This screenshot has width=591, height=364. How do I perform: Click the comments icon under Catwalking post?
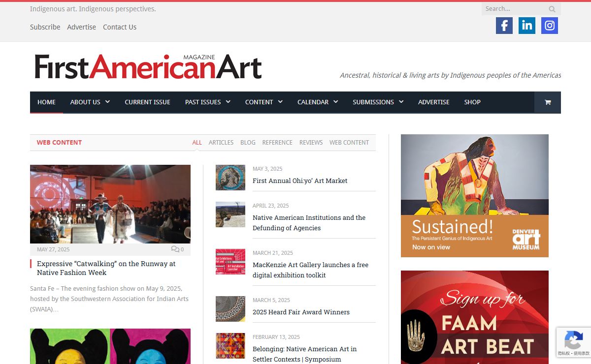175,249
